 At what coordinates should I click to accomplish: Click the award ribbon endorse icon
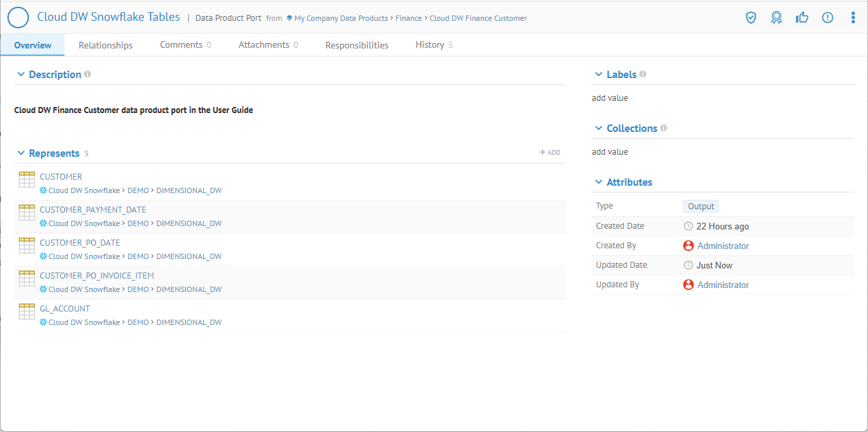click(777, 18)
